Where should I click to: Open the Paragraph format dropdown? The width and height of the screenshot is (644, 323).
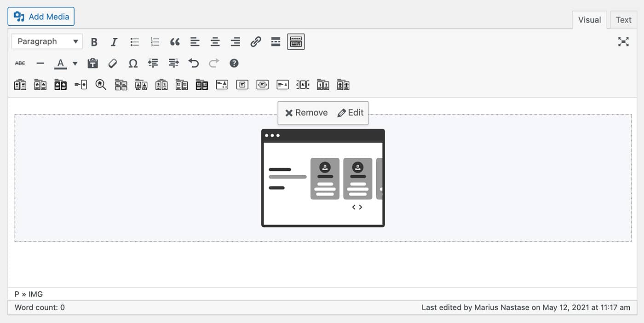pyautogui.click(x=47, y=42)
